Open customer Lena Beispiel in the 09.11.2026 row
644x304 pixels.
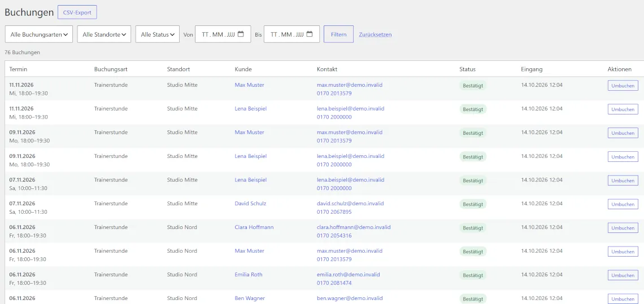click(250, 156)
